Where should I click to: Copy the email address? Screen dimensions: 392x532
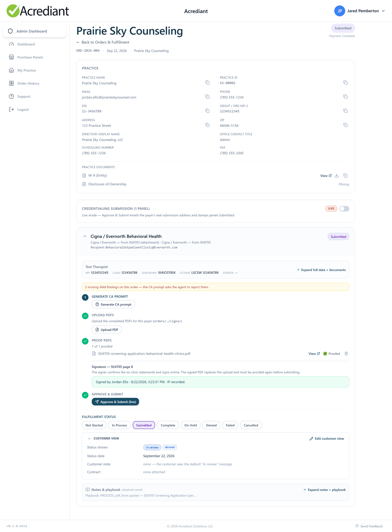point(207,97)
